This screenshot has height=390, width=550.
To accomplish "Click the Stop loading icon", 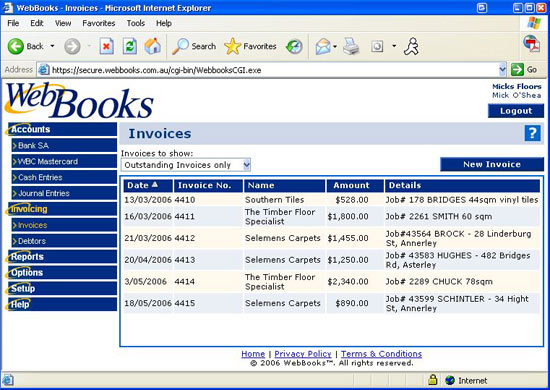I will coord(106,46).
